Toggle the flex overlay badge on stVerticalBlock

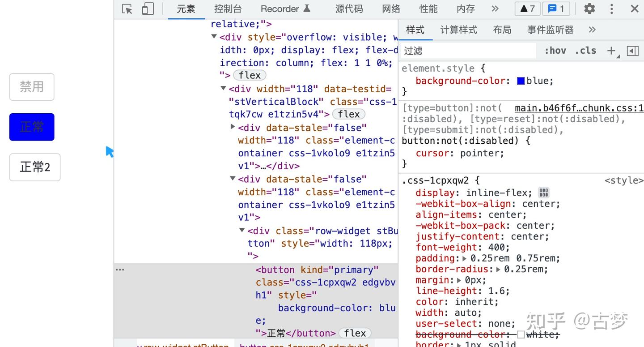tap(348, 114)
